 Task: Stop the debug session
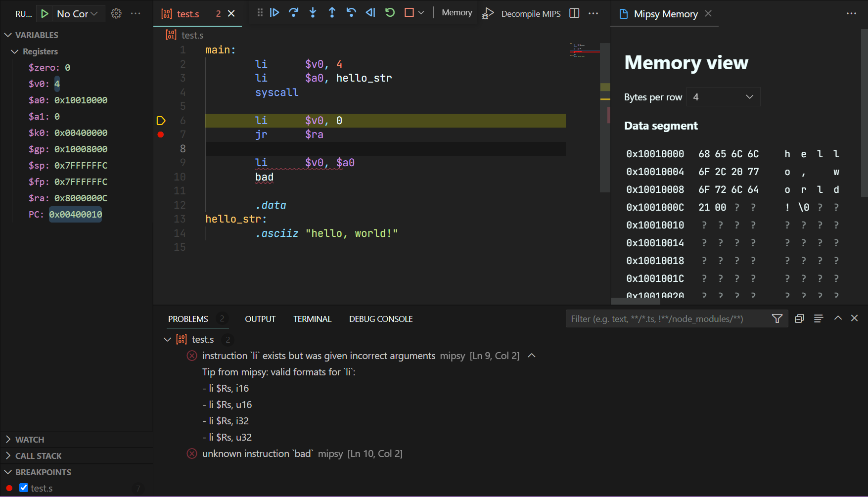[x=409, y=13]
